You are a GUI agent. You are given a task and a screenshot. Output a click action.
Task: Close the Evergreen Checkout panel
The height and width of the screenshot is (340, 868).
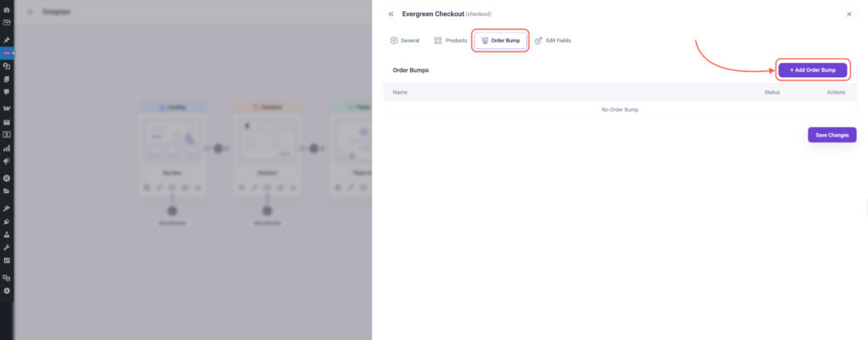(x=849, y=14)
